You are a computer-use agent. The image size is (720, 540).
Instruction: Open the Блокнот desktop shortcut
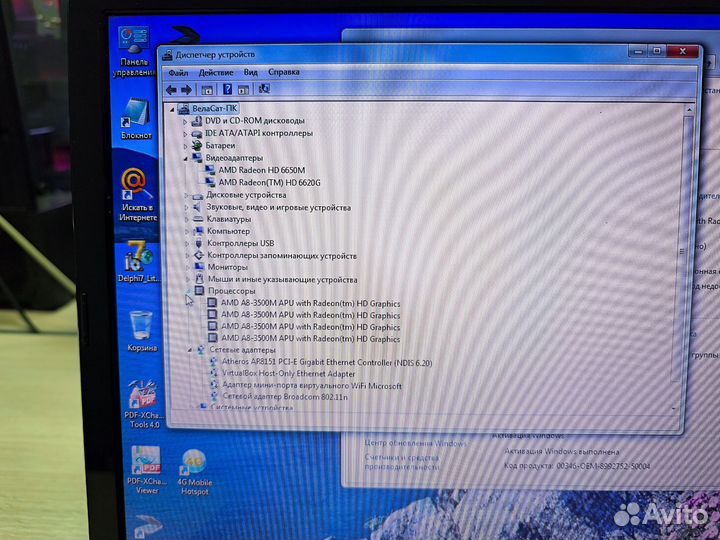(x=136, y=118)
